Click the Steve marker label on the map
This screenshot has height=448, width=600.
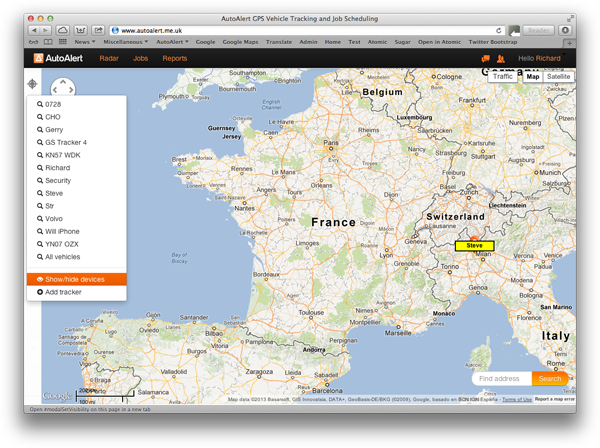(x=474, y=246)
